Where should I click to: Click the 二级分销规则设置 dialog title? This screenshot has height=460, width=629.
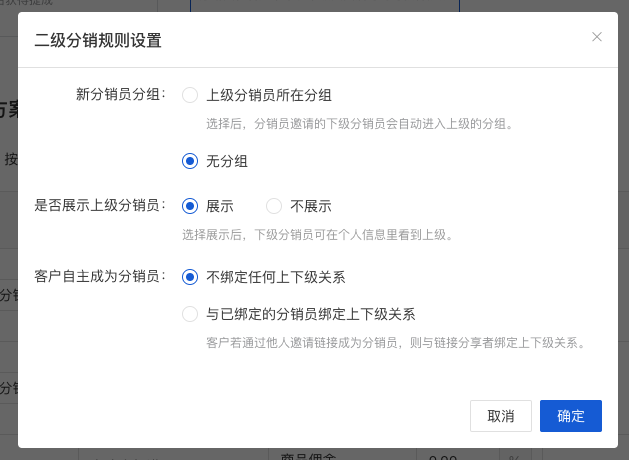[x=98, y=41]
